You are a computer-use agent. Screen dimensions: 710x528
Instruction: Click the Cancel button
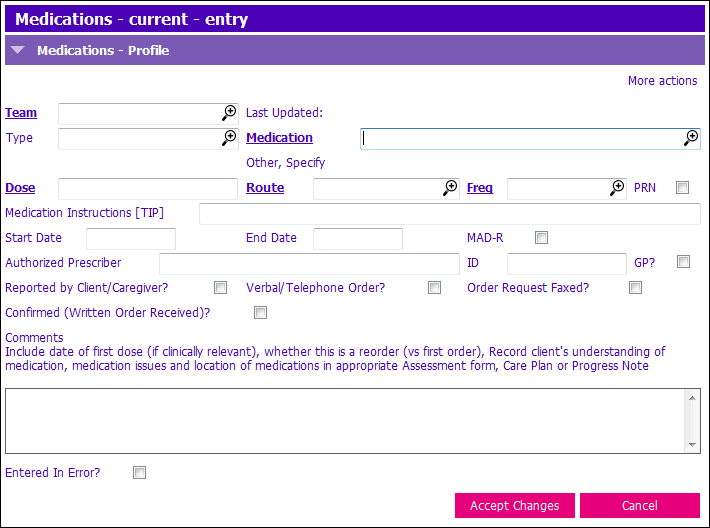[x=639, y=505]
